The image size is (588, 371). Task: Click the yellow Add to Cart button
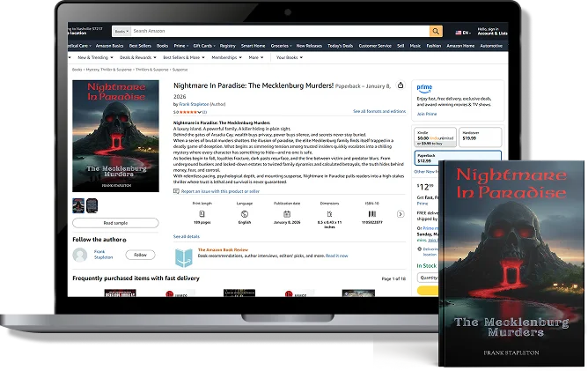[x=428, y=290]
